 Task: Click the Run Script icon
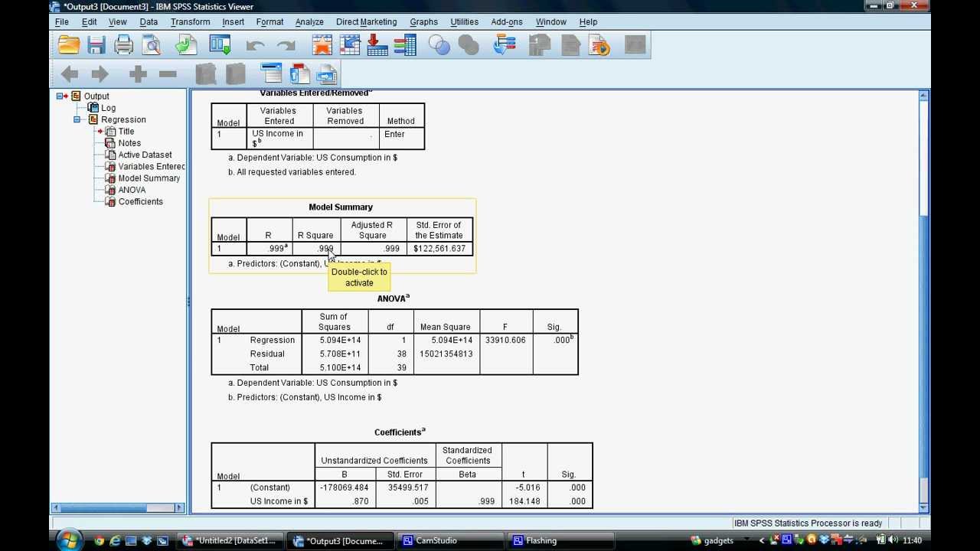(600, 46)
